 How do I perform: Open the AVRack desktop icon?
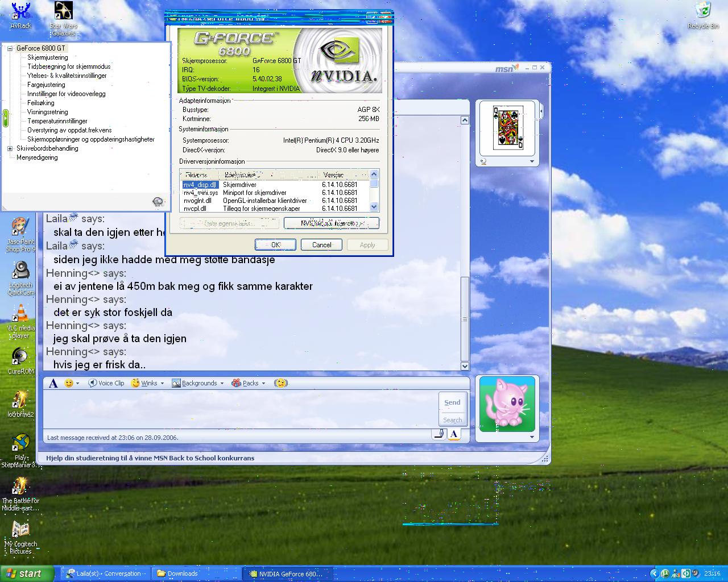click(x=20, y=15)
